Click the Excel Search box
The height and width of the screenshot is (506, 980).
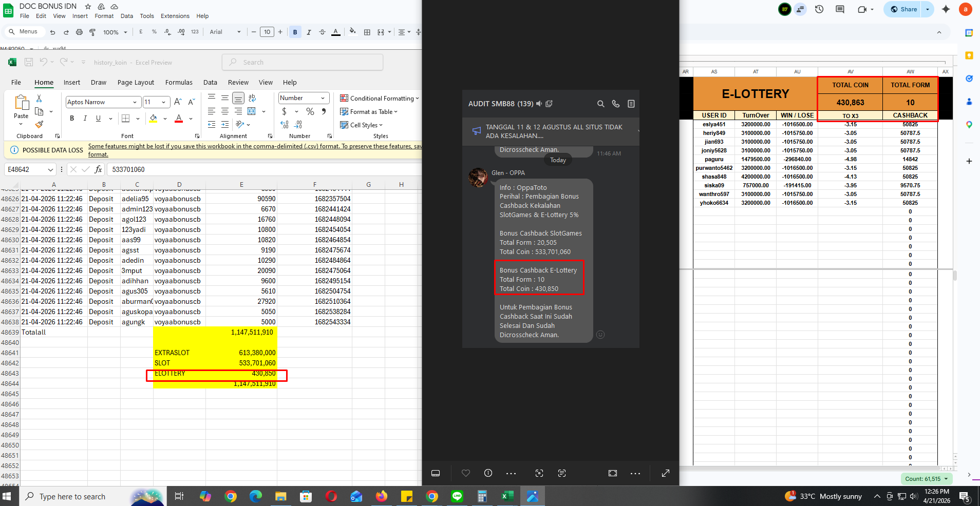[x=303, y=62]
